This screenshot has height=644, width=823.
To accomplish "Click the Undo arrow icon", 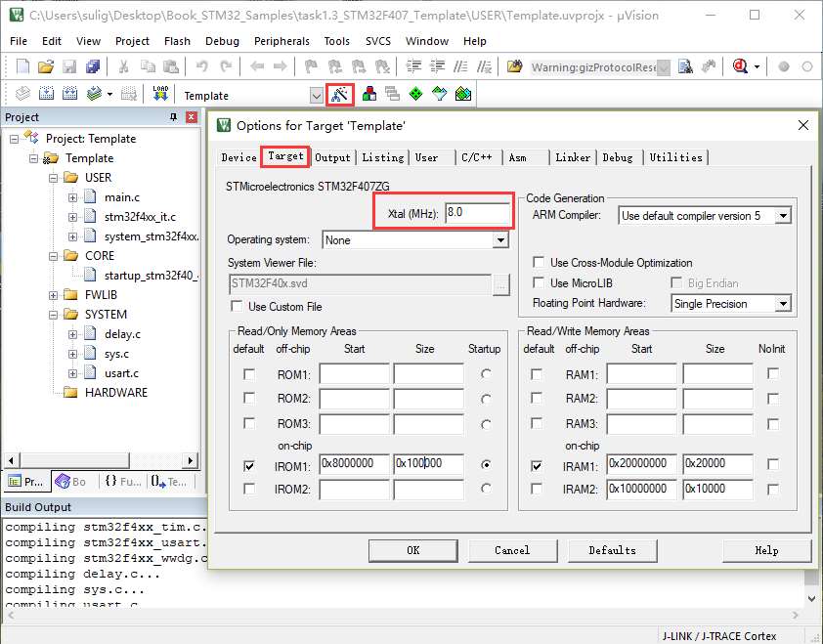I will (201, 66).
